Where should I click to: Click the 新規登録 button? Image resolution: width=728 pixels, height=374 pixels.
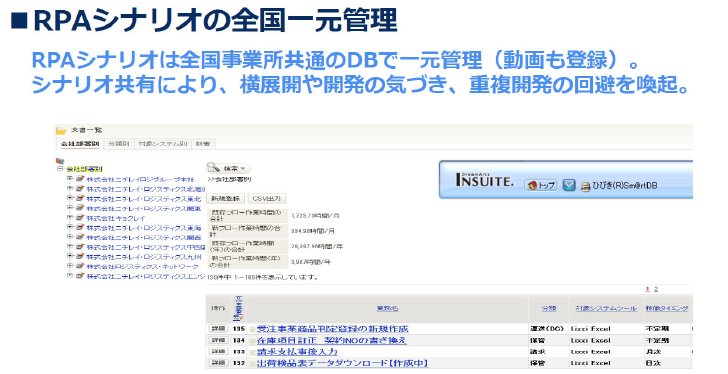pyautogui.click(x=225, y=199)
